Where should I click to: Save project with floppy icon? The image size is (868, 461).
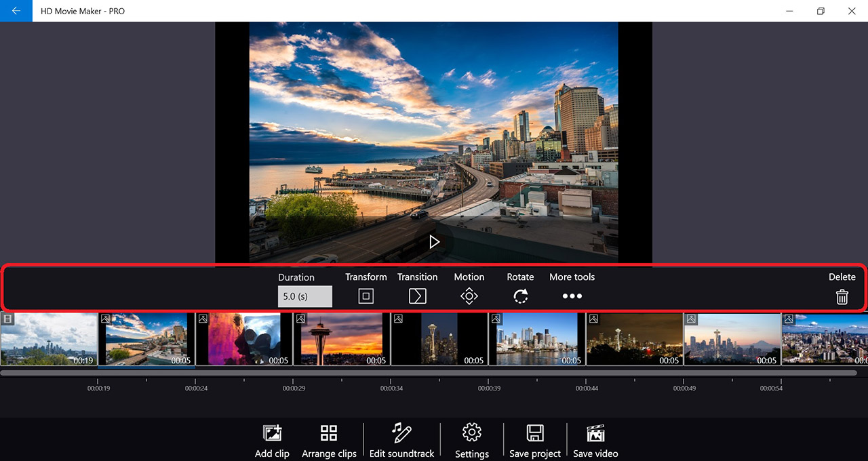(x=535, y=433)
